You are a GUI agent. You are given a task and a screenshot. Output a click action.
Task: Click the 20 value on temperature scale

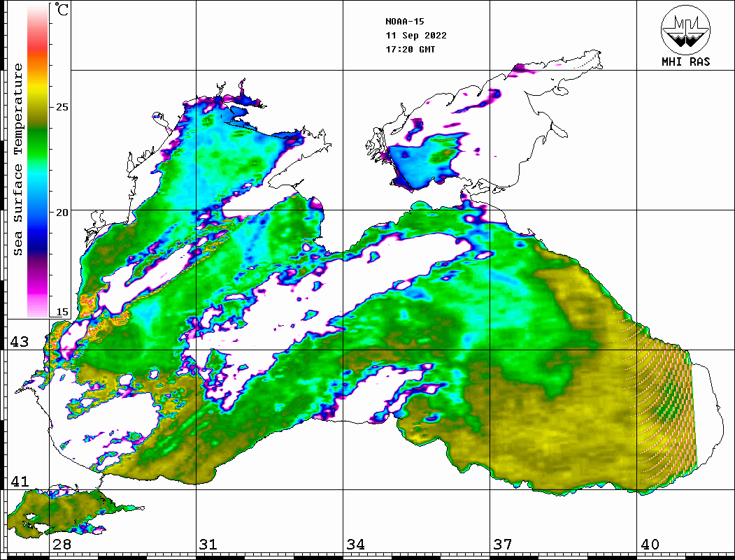click(x=62, y=213)
